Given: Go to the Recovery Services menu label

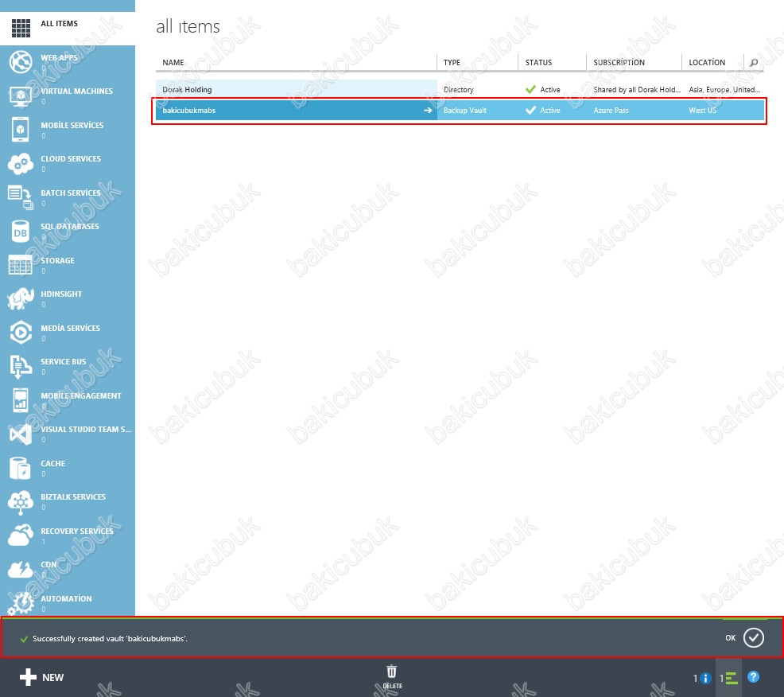Looking at the screenshot, I should [x=77, y=531].
